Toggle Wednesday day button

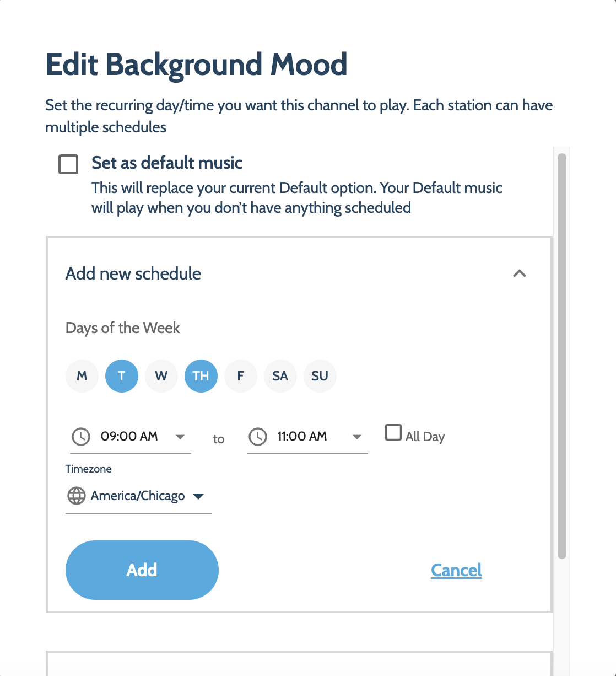click(x=161, y=376)
